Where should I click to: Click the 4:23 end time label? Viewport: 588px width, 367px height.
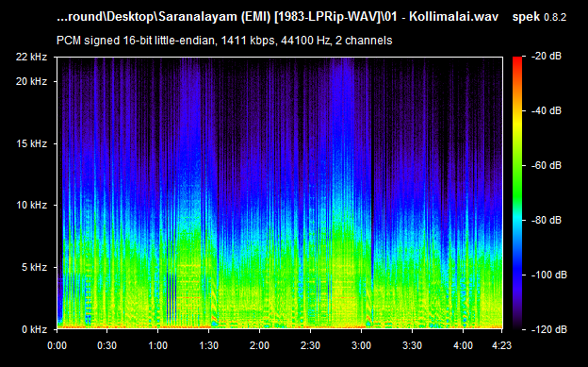[x=501, y=345]
